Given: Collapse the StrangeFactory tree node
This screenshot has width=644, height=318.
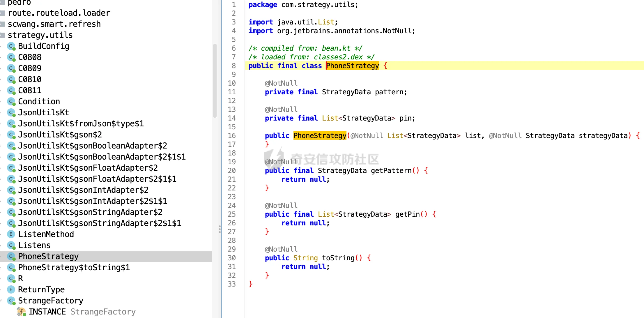Looking at the screenshot, I should tap(1, 301).
